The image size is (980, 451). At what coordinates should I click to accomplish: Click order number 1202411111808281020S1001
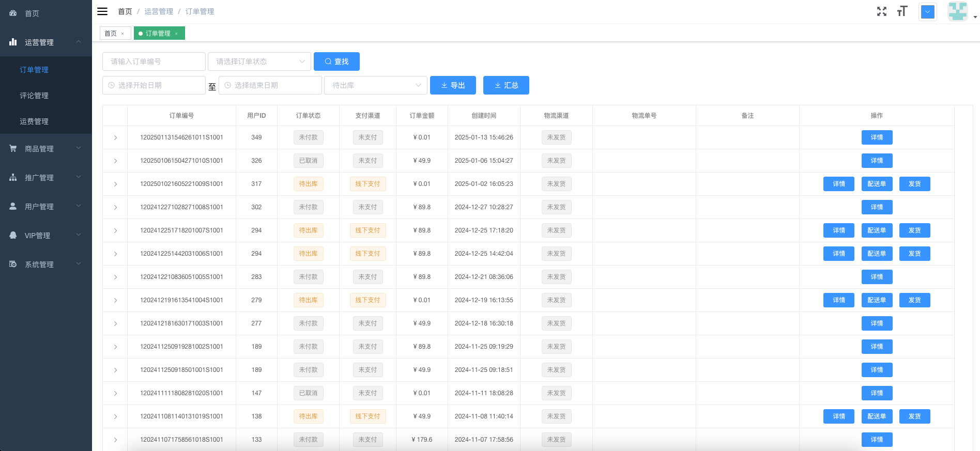click(x=181, y=393)
